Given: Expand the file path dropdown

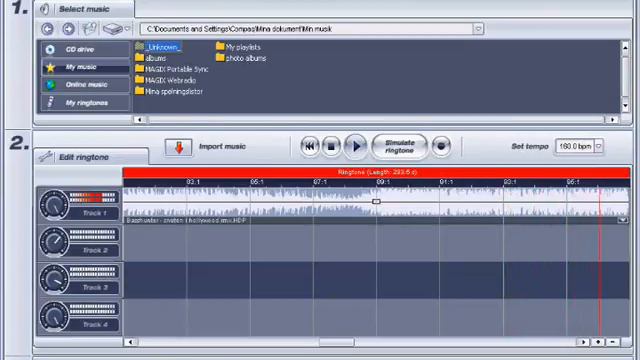Looking at the screenshot, I should [478, 29].
